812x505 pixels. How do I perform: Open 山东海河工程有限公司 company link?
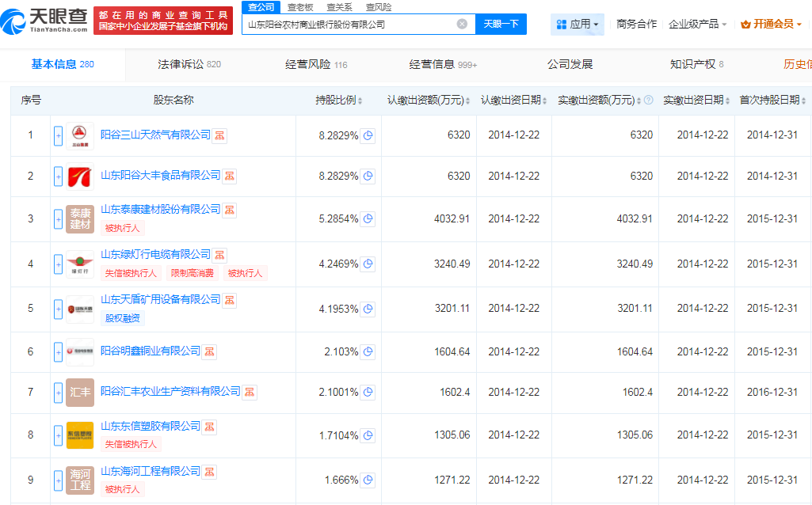coord(151,471)
